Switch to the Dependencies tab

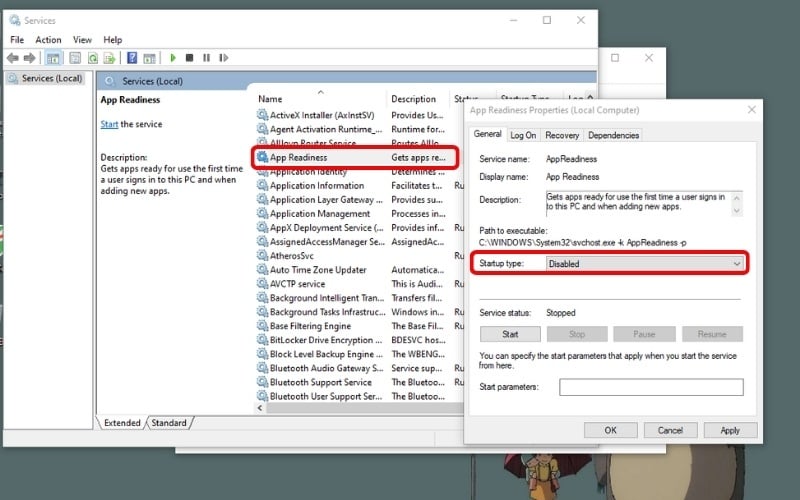[x=613, y=135]
